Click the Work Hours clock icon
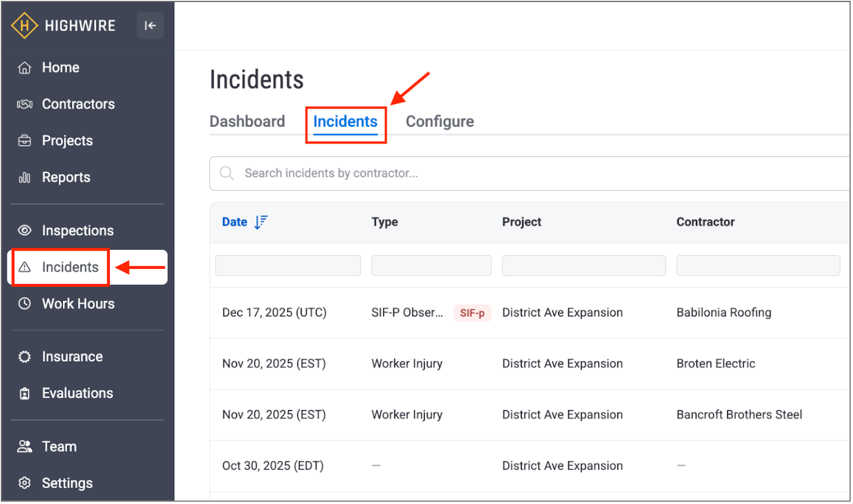The image size is (853, 504). [x=25, y=304]
